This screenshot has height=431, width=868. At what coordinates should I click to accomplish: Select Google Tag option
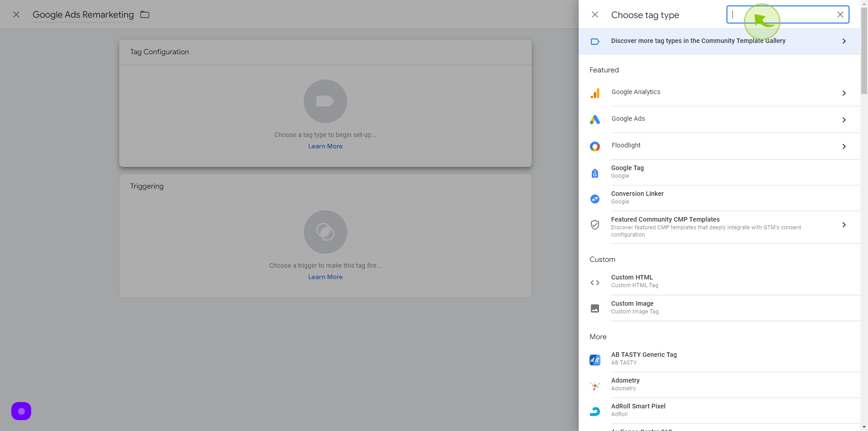[x=719, y=172]
